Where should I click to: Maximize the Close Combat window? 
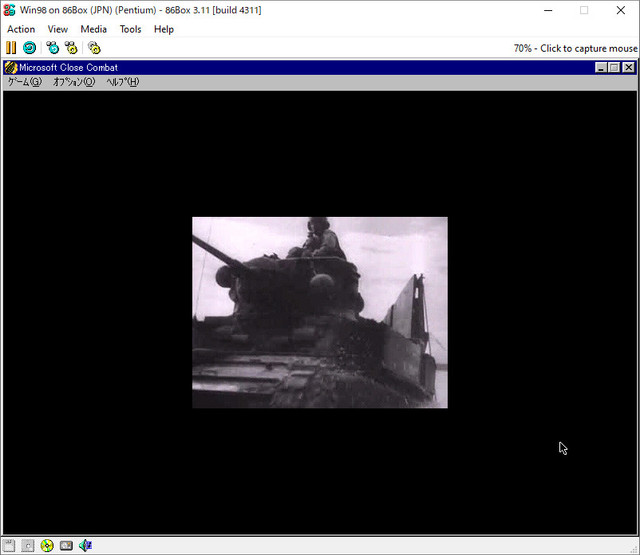(x=614, y=68)
